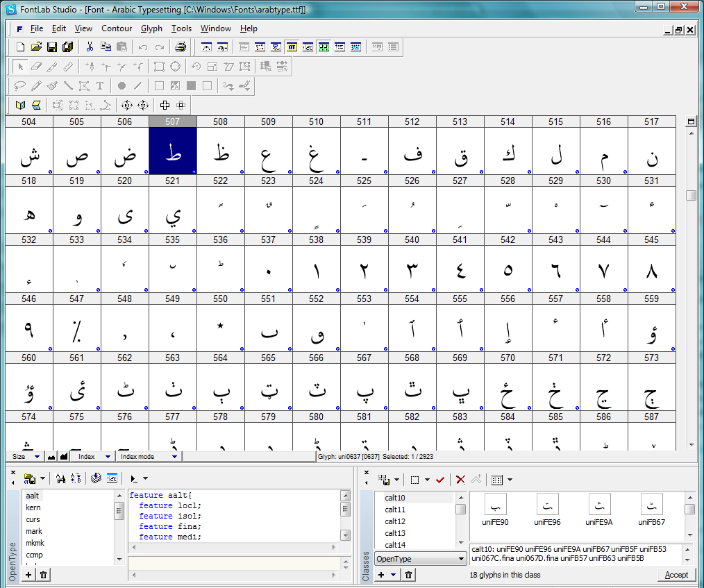The image size is (704, 588).
Task: Expand arrow beside table view icon in Classes
Action: tap(510, 480)
